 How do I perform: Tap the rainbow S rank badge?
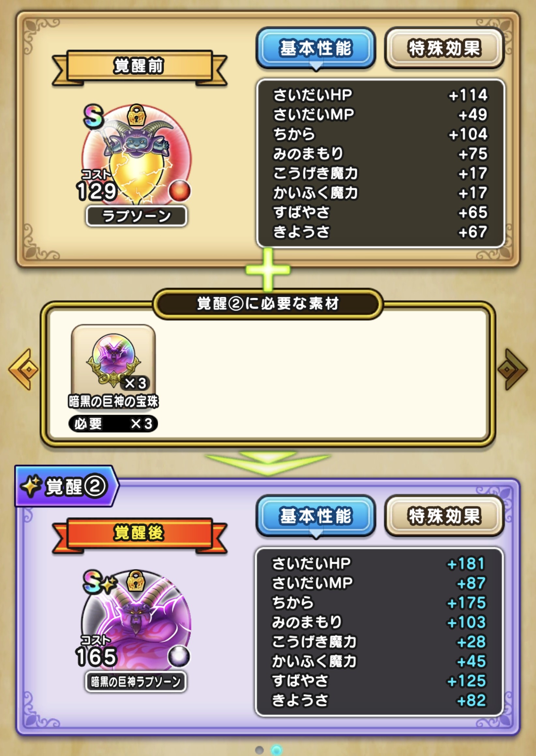[93, 116]
